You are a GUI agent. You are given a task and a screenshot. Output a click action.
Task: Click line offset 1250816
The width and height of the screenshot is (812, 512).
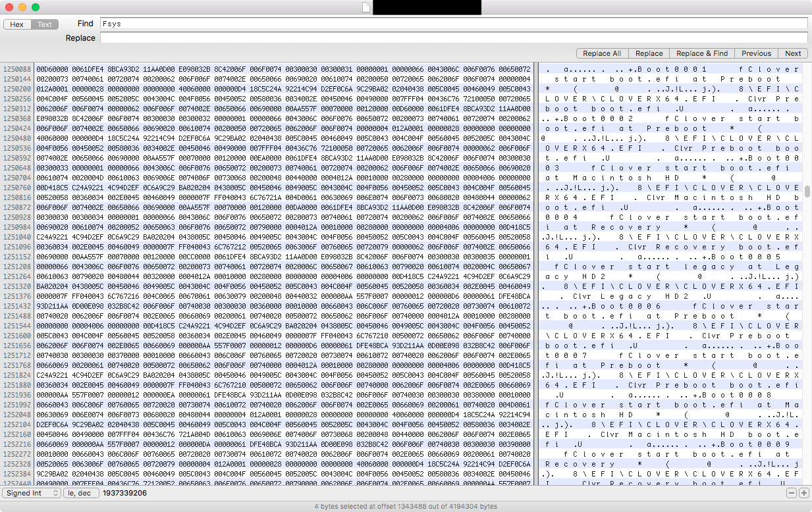tap(16, 197)
